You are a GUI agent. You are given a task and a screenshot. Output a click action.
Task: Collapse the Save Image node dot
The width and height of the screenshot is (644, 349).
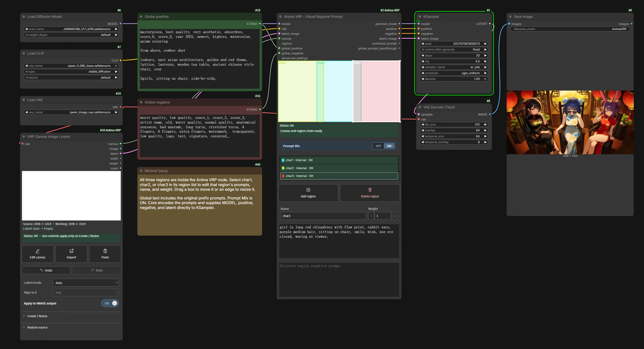pos(510,16)
